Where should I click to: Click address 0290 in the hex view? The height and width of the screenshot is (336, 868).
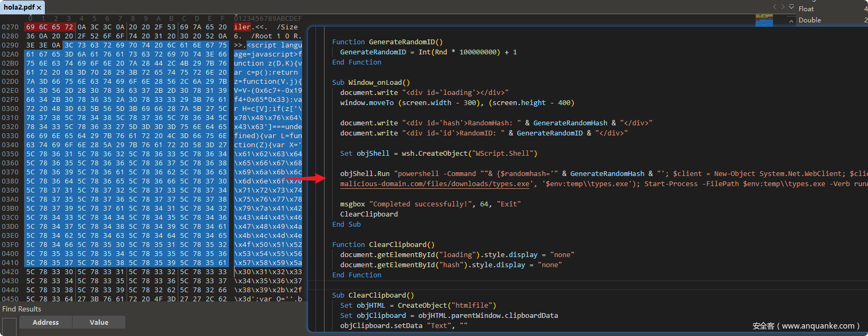click(x=10, y=45)
